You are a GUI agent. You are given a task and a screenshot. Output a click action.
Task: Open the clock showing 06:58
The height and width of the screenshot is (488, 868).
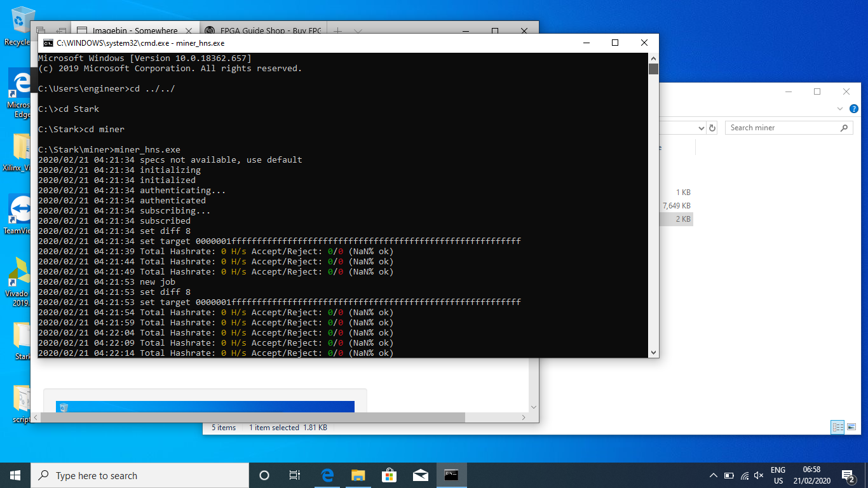point(811,475)
